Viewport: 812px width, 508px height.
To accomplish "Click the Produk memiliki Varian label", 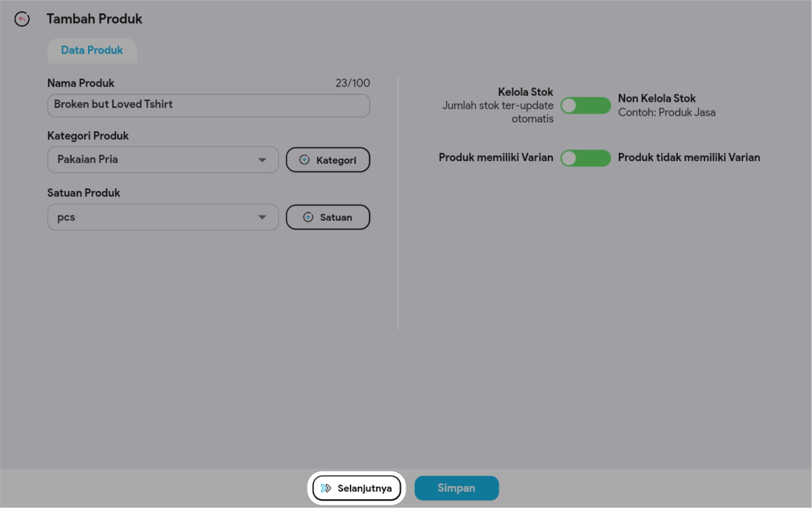I will tap(495, 157).
